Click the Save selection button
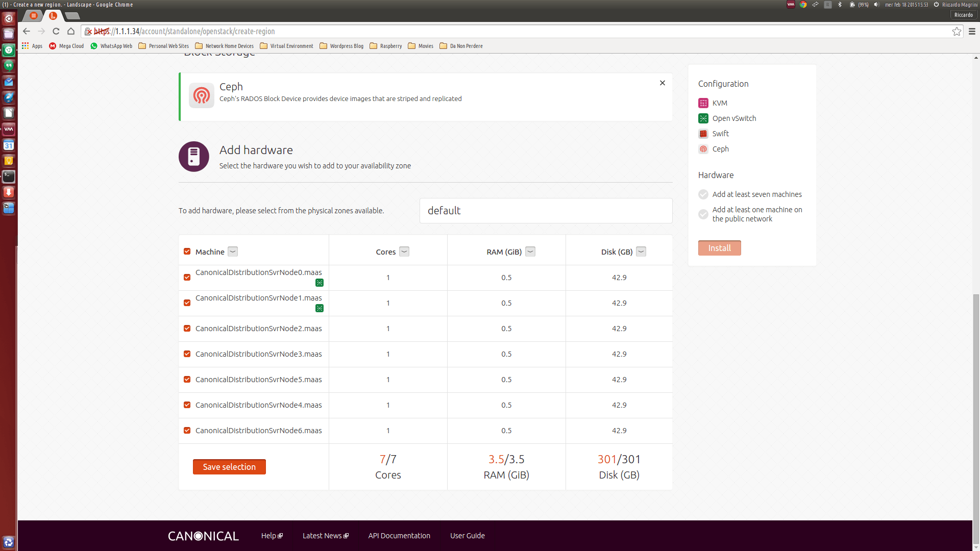Image resolution: width=980 pixels, height=551 pixels. click(x=229, y=467)
